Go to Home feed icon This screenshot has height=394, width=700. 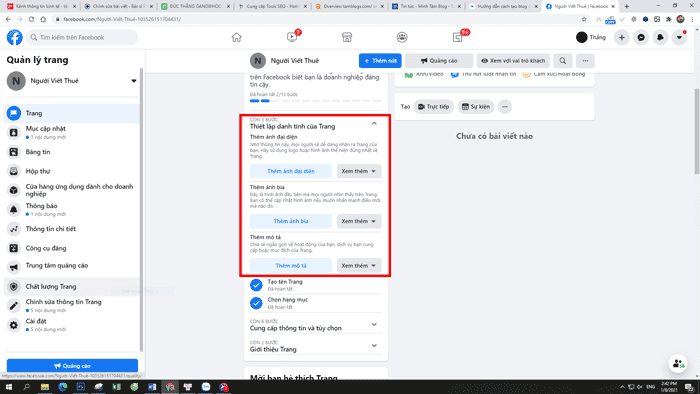[237, 37]
